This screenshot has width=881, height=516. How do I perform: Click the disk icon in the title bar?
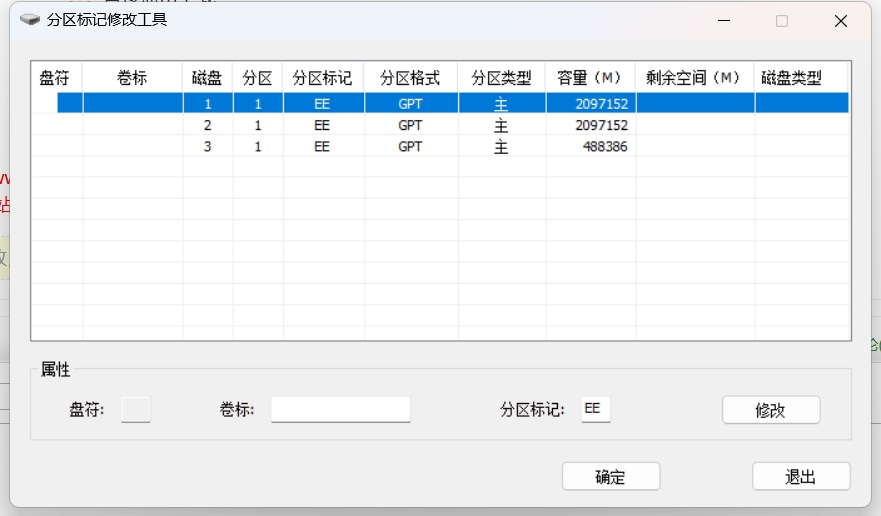click(x=30, y=20)
